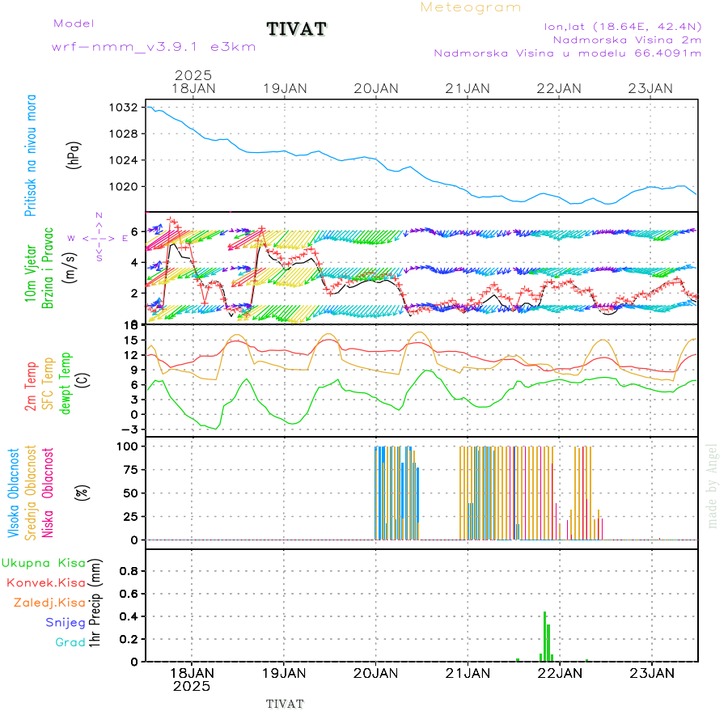Click the 19JAN marker on the top axis
This screenshot has height=728, width=728.
pos(285,88)
